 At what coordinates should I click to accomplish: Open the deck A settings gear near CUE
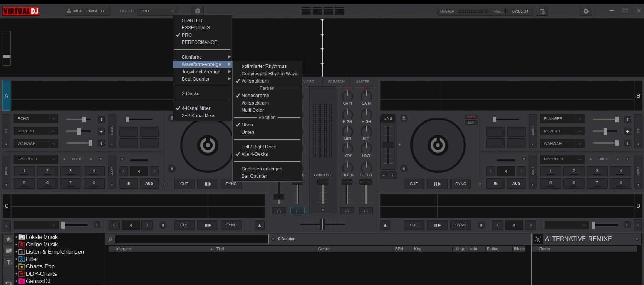165,185
